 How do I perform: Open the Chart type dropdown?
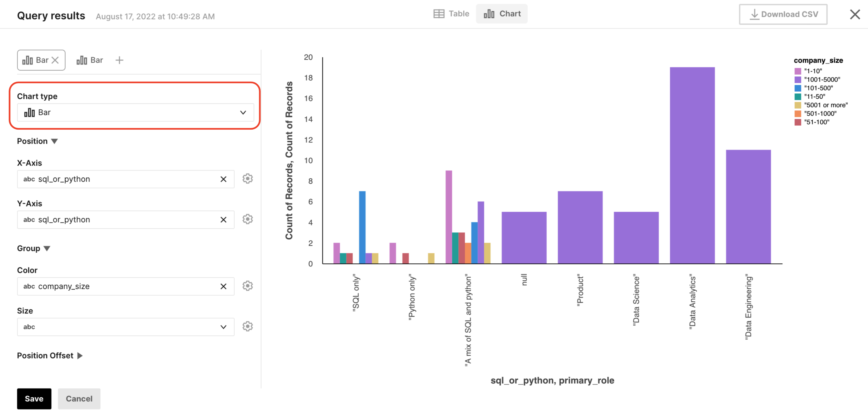pyautogui.click(x=135, y=113)
